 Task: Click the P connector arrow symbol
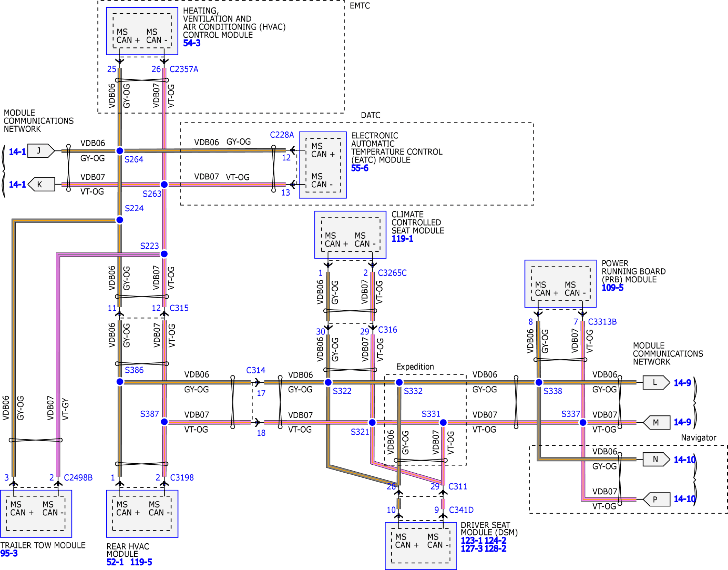[656, 499]
